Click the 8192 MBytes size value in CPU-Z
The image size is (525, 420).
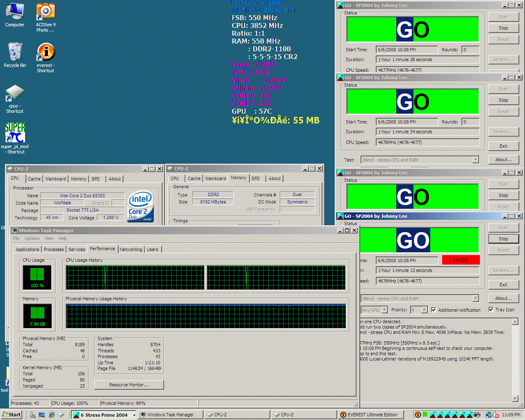click(213, 202)
